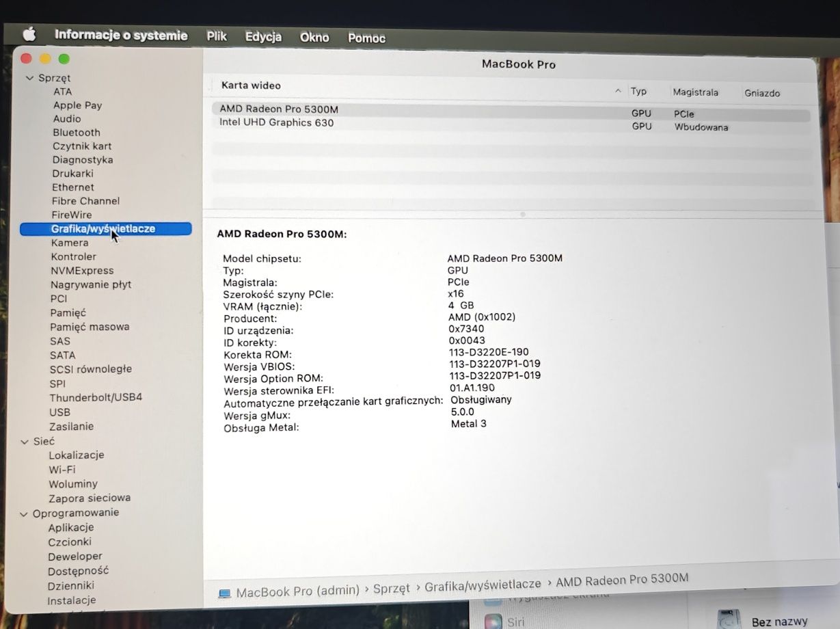
Task: Open the Pomoc menu
Action: point(366,38)
